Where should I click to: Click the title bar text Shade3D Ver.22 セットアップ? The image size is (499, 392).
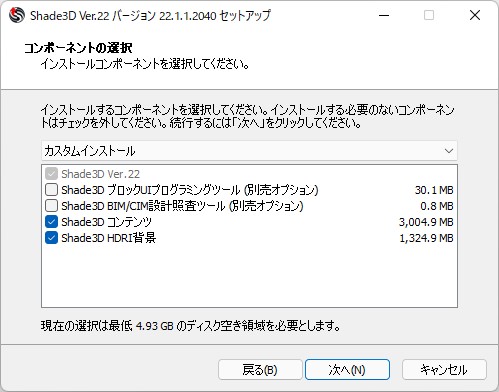pyautogui.click(x=150, y=16)
